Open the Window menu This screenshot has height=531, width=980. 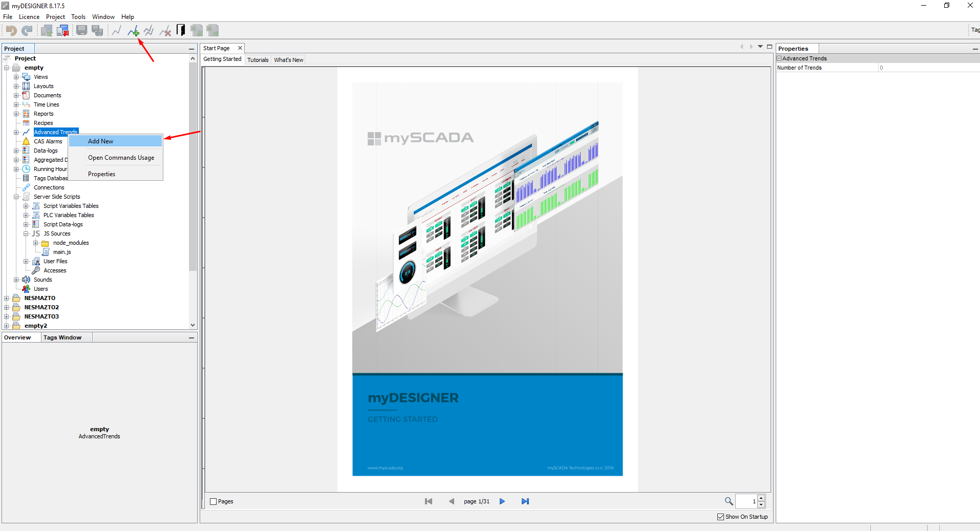coord(103,17)
